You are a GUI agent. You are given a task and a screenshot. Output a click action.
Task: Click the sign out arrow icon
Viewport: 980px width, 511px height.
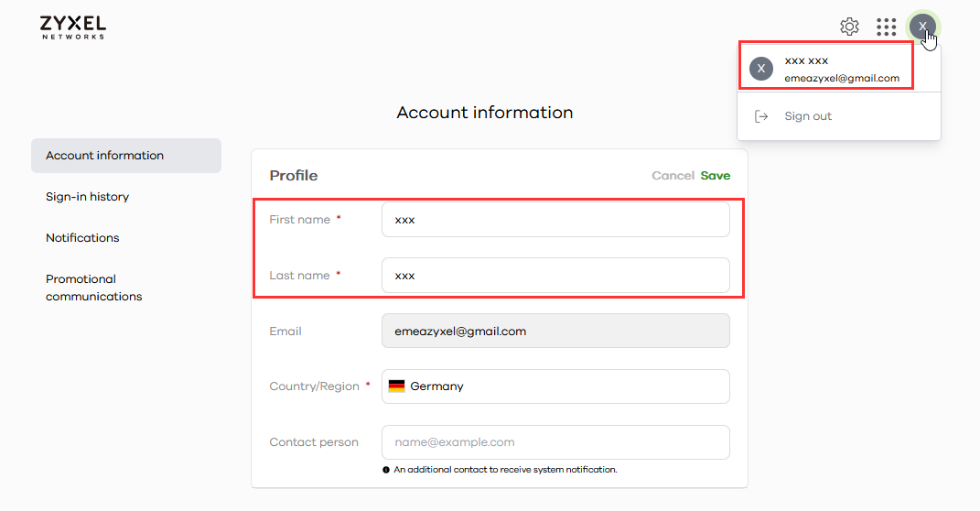click(760, 116)
